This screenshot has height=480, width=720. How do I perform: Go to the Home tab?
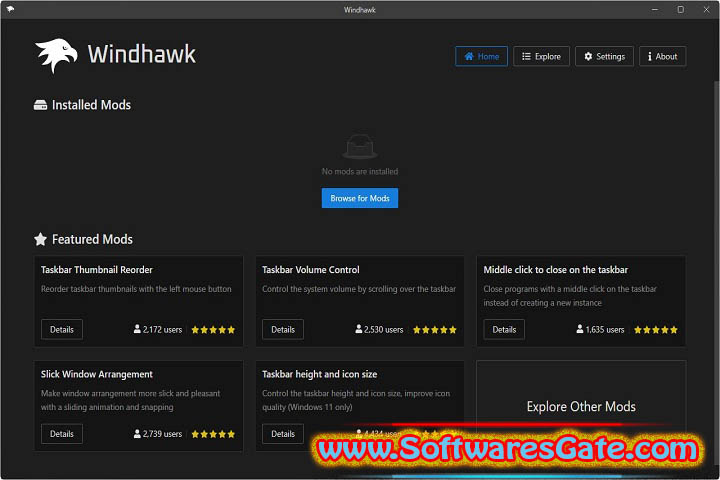(481, 56)
